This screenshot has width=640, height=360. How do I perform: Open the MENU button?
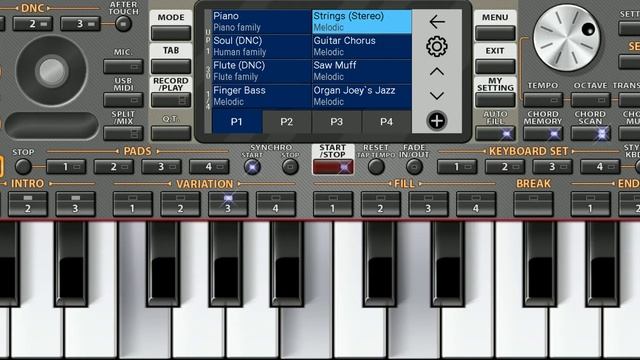click(495, 33)
